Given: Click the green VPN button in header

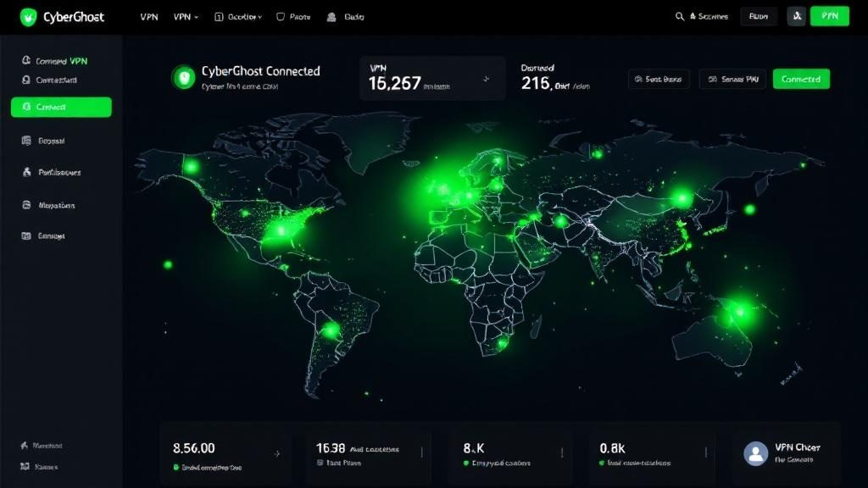Looking at the screenshot, I should click(x=829, y=16).
